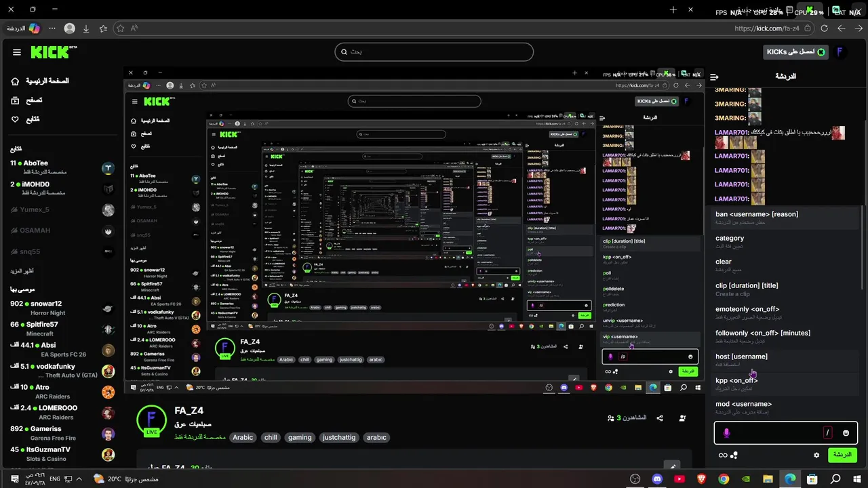
Task: Select clip [duration] [title] command
Action: (785, 289)
